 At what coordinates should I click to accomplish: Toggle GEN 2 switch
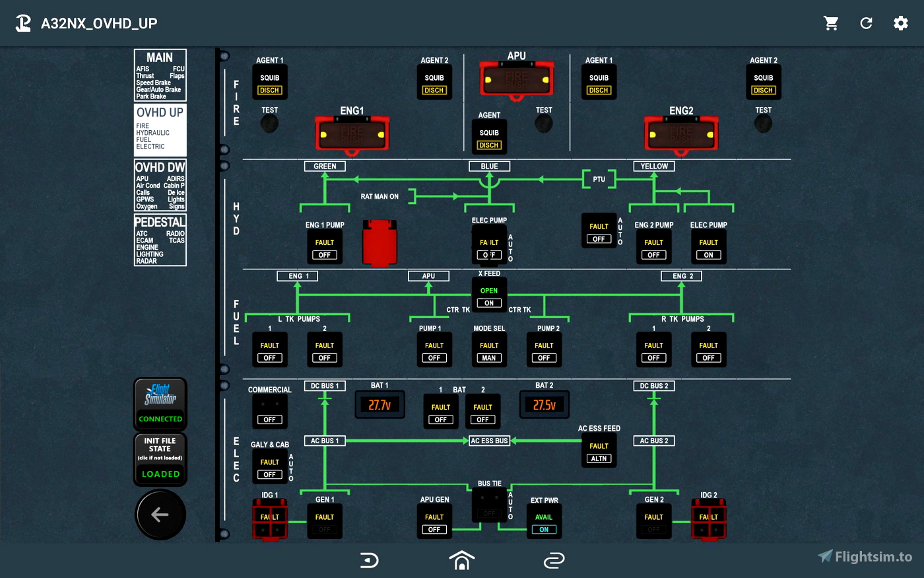tap(653, 522)
